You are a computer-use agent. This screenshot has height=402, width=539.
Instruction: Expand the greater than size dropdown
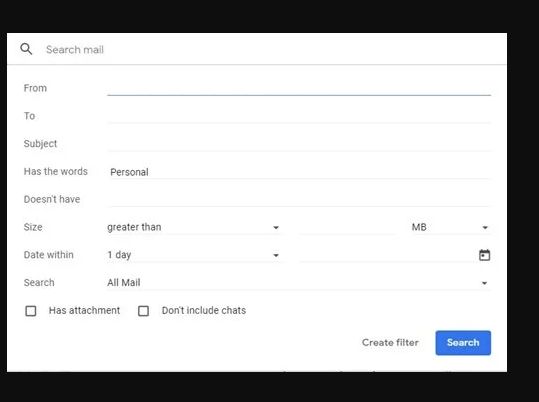[x=195, y=227]
